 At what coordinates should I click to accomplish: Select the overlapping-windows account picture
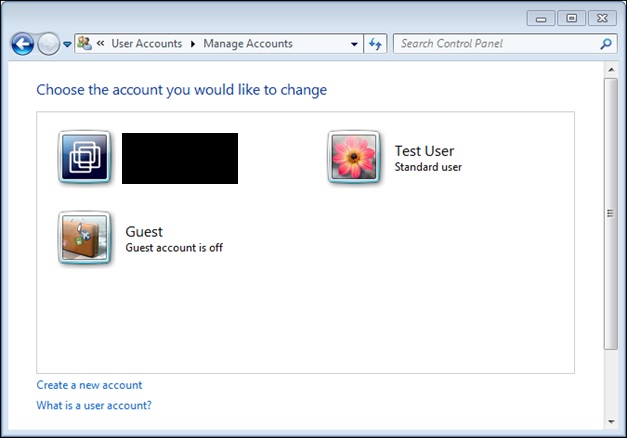click(84, 157)
